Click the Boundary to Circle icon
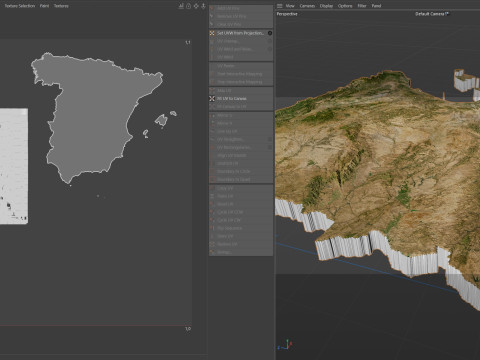The image size is (480, 360). coord(212,171)
